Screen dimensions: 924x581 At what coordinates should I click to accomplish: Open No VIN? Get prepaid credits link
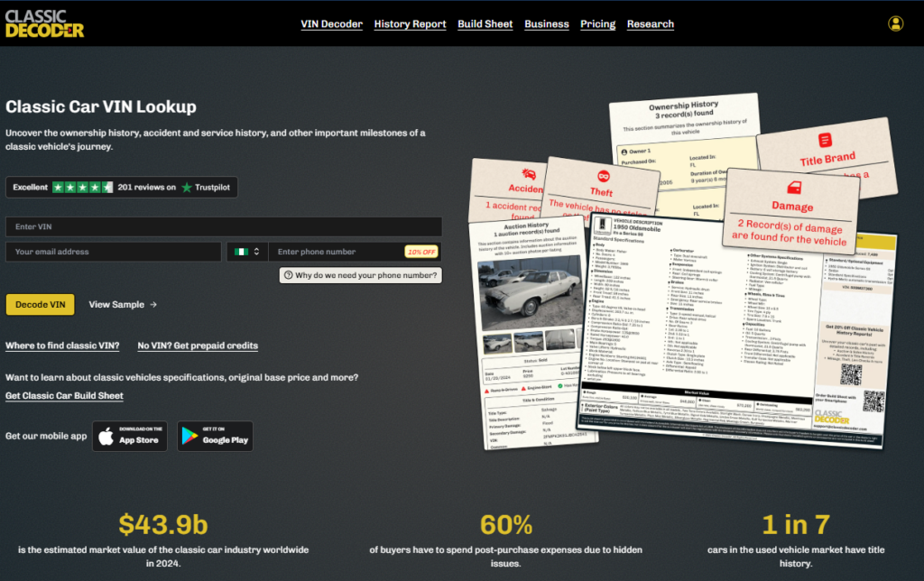198,346
